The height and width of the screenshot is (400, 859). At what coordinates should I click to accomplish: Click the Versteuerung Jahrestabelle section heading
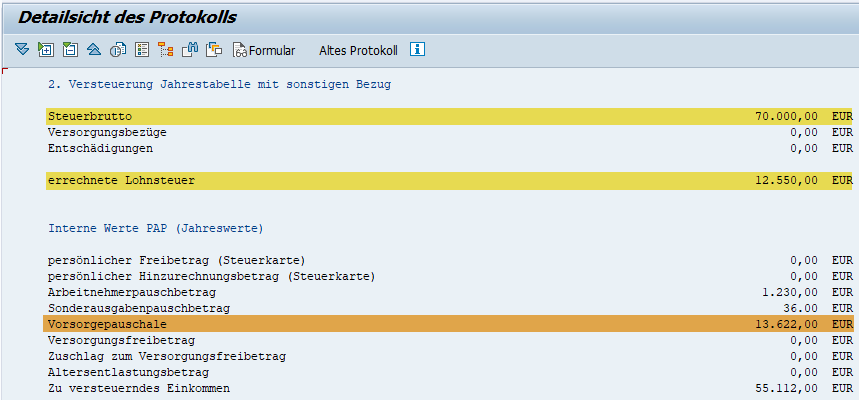pos(219,85)
